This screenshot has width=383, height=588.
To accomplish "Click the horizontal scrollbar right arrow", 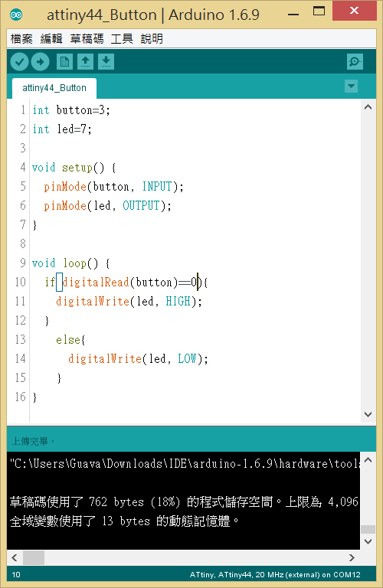I will 352,557.
